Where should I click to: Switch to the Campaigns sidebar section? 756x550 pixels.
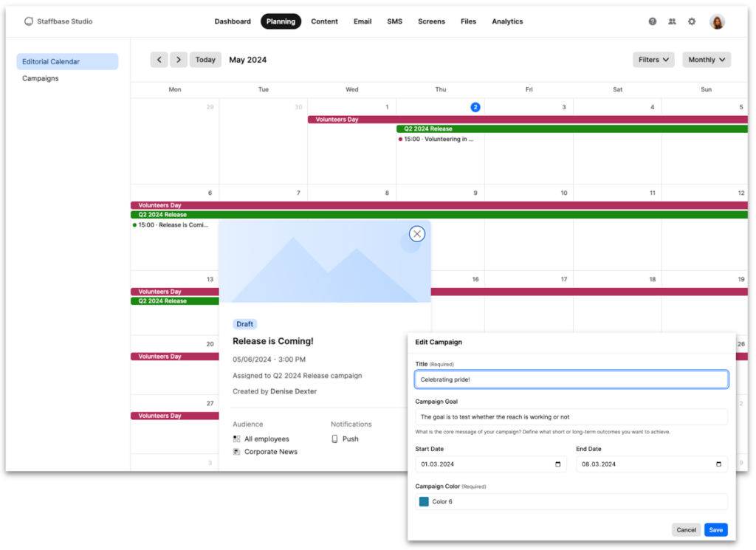40,78
